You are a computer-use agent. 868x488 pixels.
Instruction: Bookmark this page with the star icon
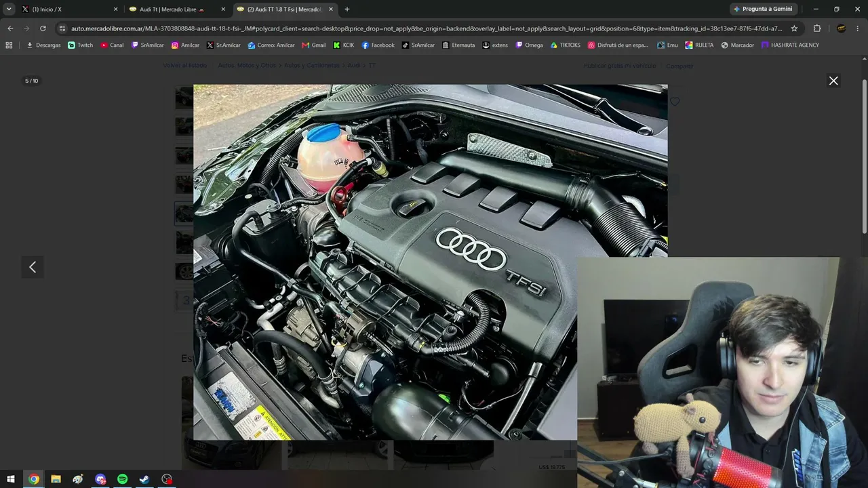pyautogui.click(x=794, y=28)
